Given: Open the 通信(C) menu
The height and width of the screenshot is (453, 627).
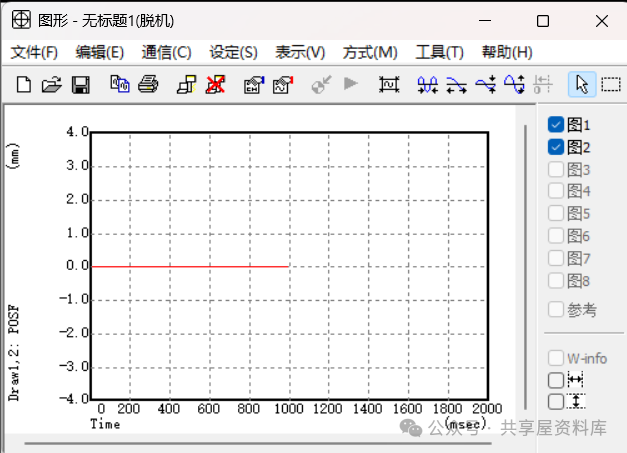Looking at the screenshot, I should click(166, 52).
